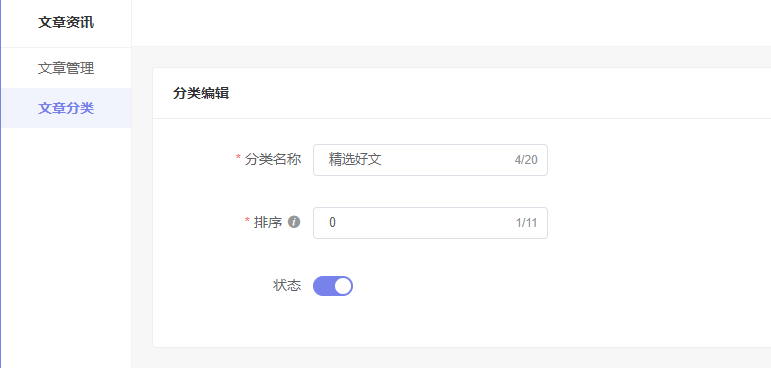Click the 4/20 character counter
The height and width of the screenshot is (368, 771).
click(x=526, y=160)
